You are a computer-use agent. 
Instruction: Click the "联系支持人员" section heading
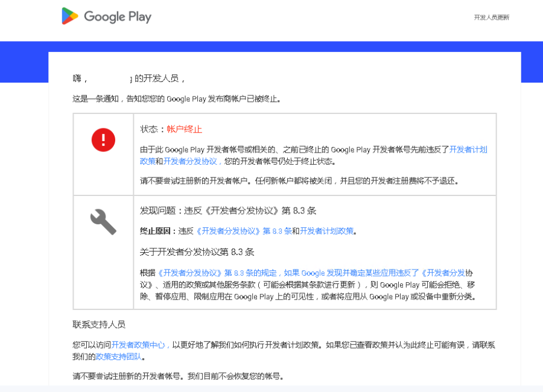tap(98, 324)
